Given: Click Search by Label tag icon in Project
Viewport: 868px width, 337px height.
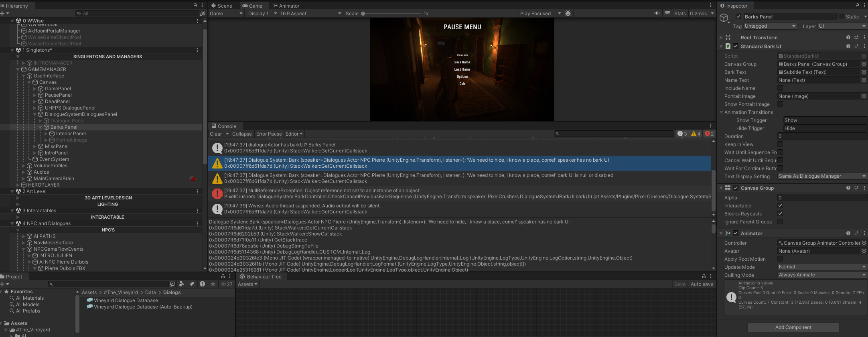Looking at the screenshot, I should [192, 284].
